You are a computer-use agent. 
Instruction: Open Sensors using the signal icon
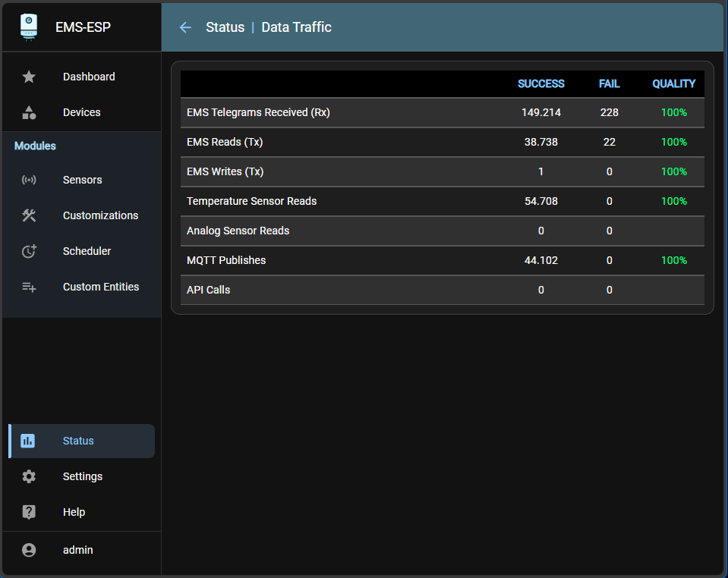[x=28, y=180]
